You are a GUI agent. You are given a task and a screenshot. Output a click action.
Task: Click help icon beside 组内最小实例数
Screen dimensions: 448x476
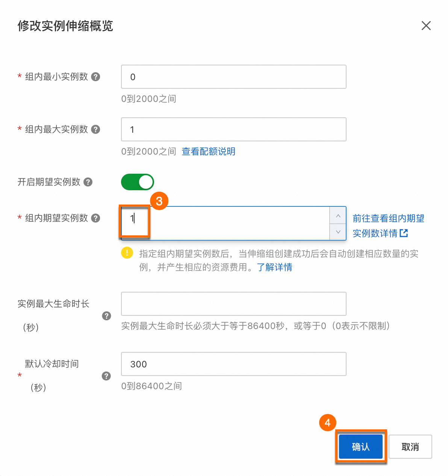96,77
